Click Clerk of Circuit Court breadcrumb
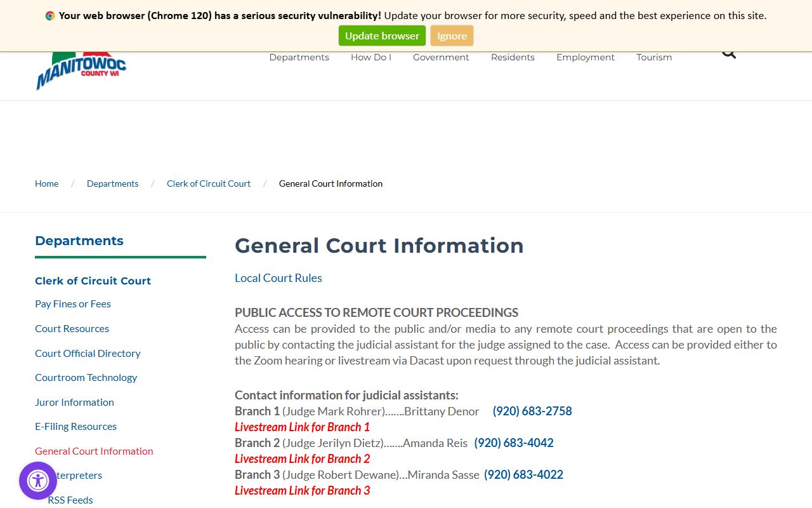This screenshot has height=508, width=812. 209,184
